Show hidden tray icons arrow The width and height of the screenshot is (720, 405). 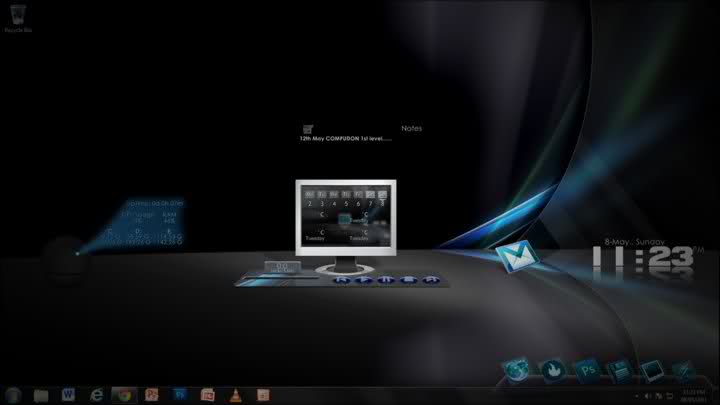point(636,396)
